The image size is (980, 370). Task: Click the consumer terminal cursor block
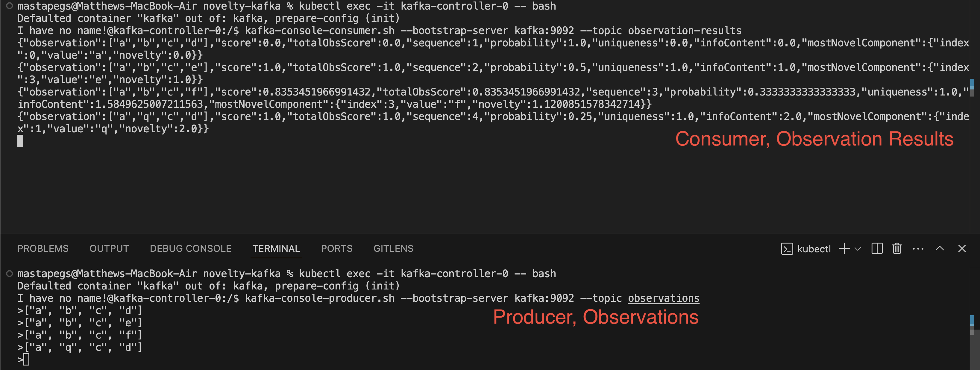click(x=20, y=141)
